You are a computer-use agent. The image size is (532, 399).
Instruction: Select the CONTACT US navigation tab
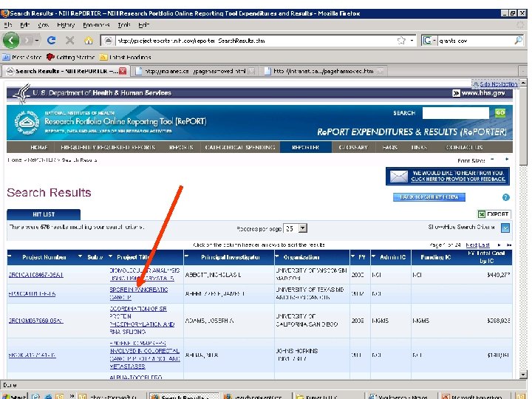(x=464, y=147)
